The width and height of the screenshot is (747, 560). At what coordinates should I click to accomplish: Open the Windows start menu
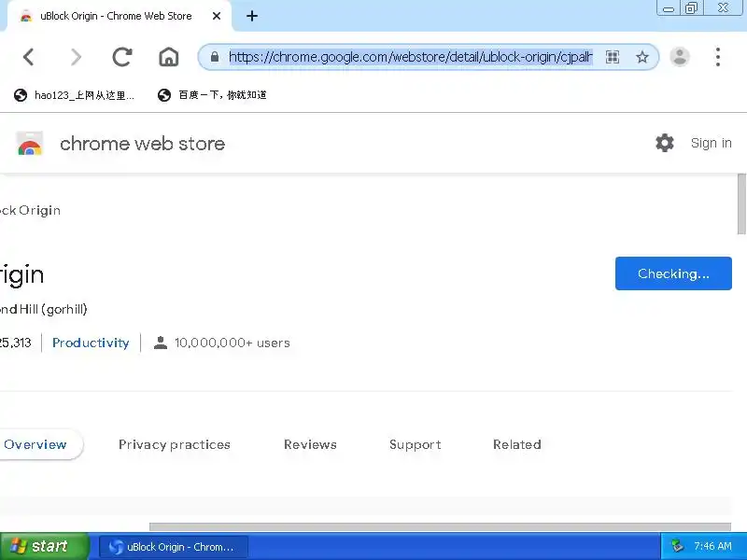[44, 546]
